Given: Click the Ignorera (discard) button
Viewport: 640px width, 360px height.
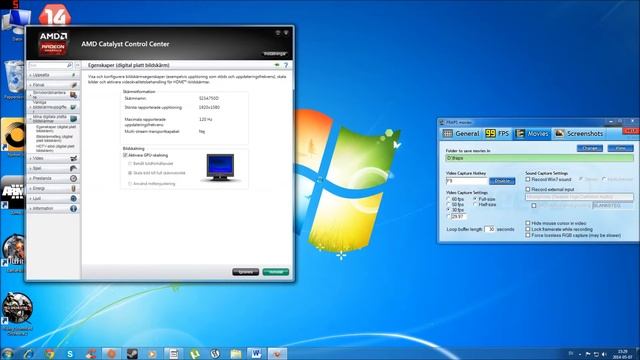Looking at the screenshot, I should tap(245, 272).
